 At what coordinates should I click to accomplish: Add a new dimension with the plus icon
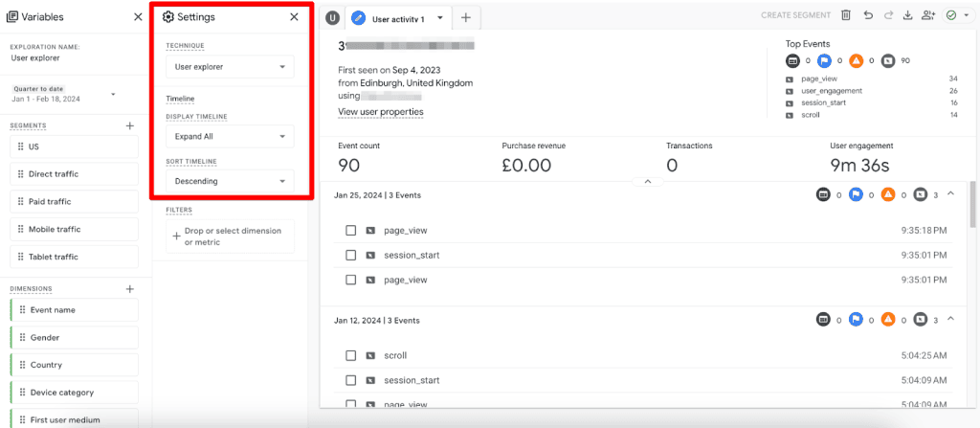130,289
